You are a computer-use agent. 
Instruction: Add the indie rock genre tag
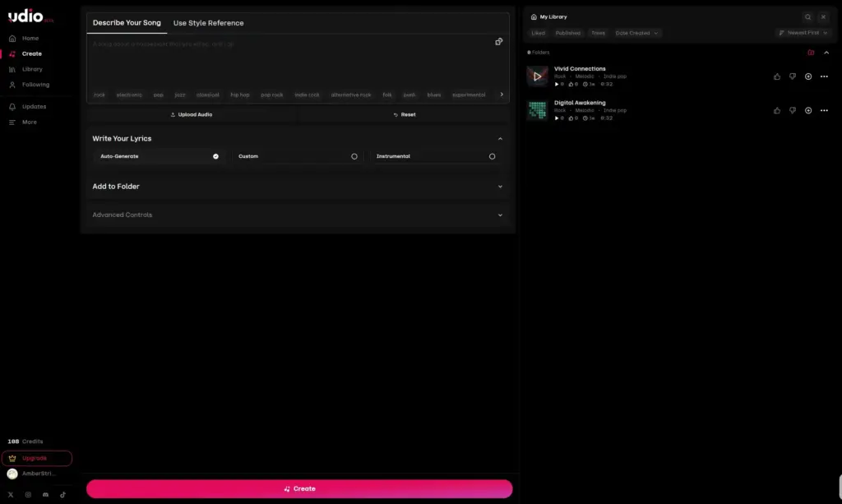[308, 95]
